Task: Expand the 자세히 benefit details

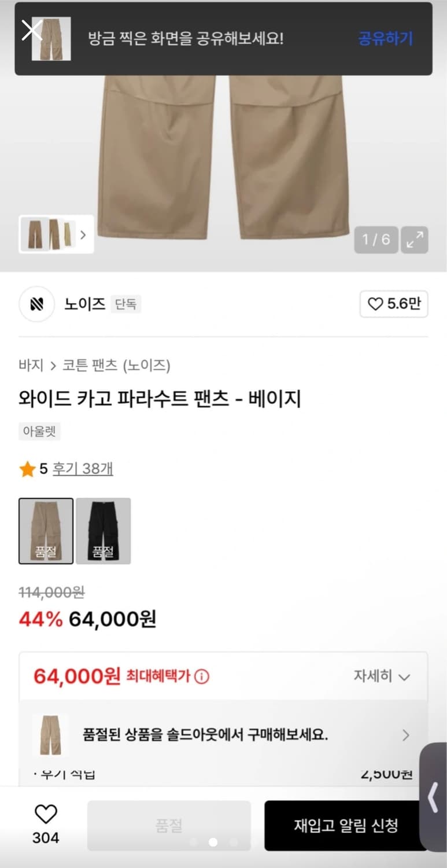Action: 382,676
